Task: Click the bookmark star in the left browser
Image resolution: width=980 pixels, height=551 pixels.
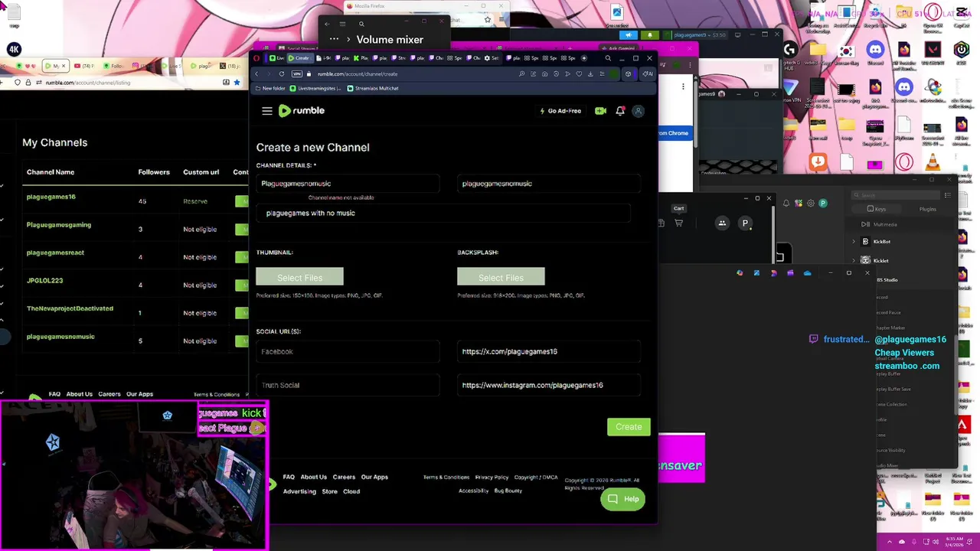Action: 237,83
